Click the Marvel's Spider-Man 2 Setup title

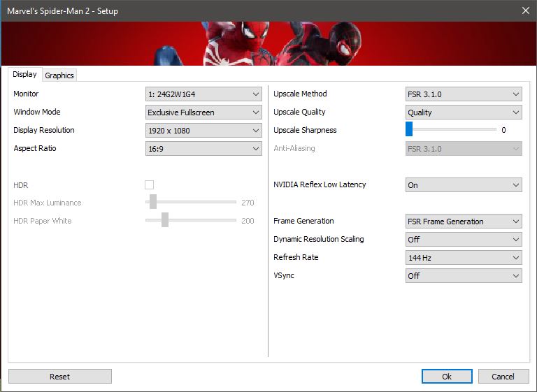63,11
